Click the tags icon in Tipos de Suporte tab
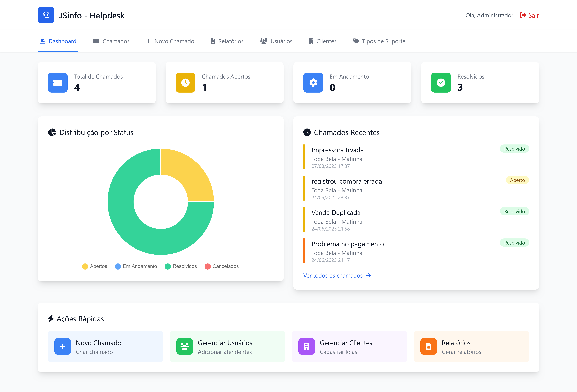The height and width of the screenshot is (392, 577). pos(356,41)
